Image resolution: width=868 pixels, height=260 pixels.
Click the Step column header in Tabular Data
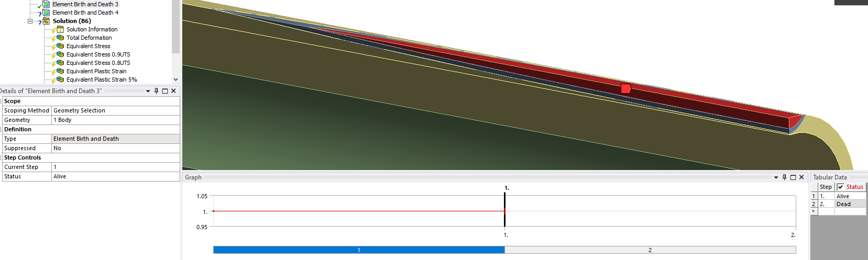tap(826, 187)
